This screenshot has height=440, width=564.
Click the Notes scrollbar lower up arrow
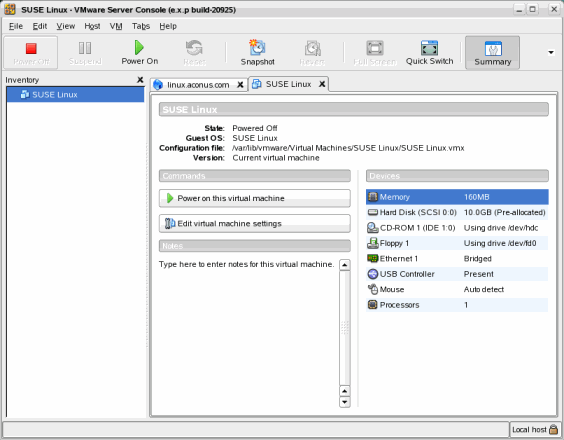tap(345, 391)
